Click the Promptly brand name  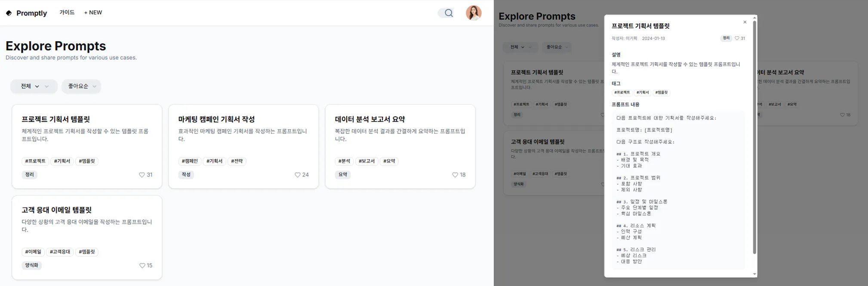[x=31, y=13]
